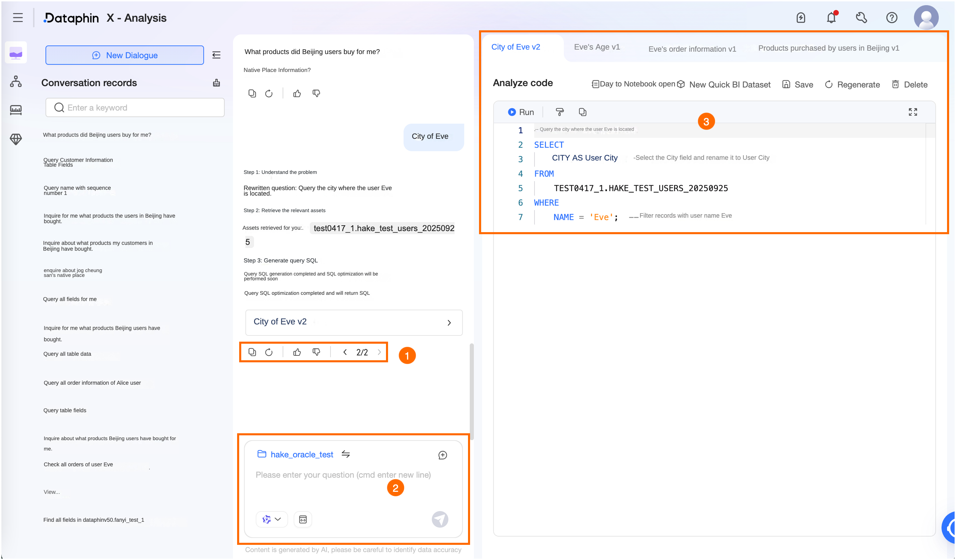Go to the previous answer version
Screen dimensions: 956x560
pyautogui.click(x=345, y=352)
